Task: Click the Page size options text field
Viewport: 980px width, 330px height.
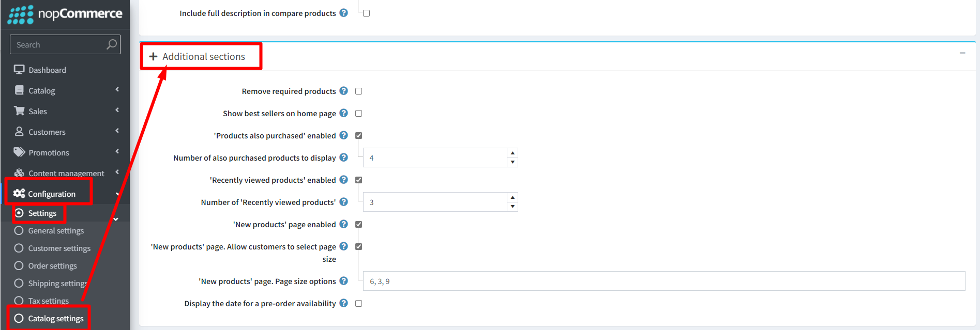Action: point(664,281)
